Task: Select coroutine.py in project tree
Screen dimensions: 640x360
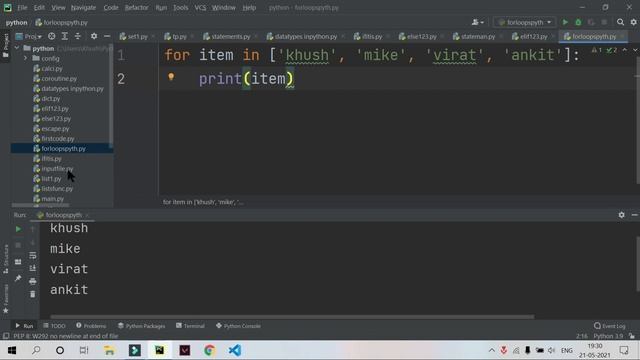Action: 59,78
